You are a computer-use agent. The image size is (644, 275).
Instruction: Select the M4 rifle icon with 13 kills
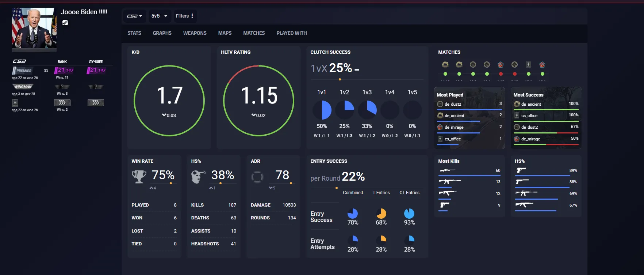tap(449, 181)
